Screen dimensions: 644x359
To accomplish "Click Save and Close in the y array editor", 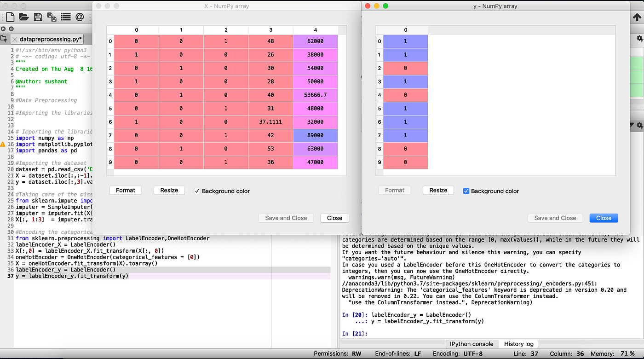I will [x=555, y=218].
